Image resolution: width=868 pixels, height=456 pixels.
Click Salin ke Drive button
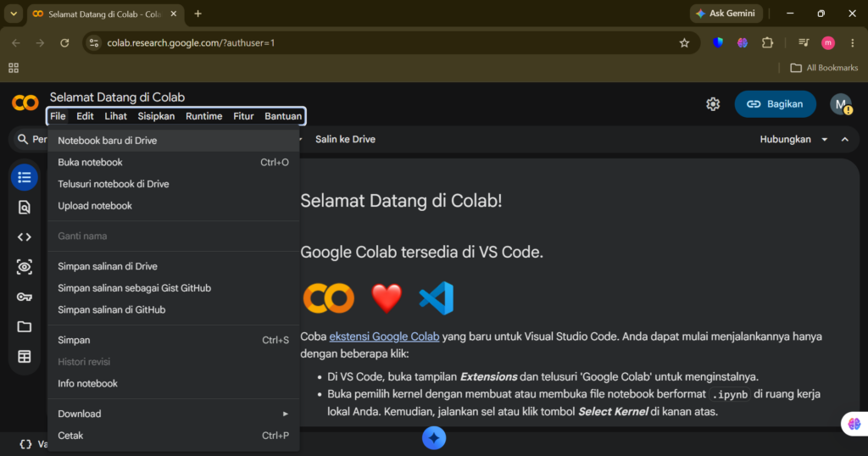346,140
